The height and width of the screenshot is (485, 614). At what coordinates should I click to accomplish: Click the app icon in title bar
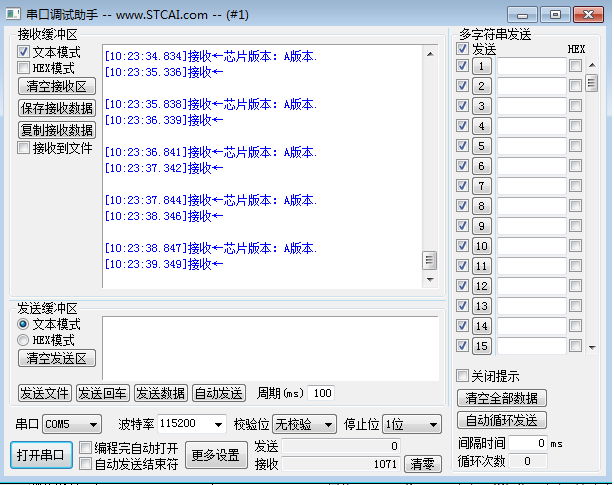point(13,14)
